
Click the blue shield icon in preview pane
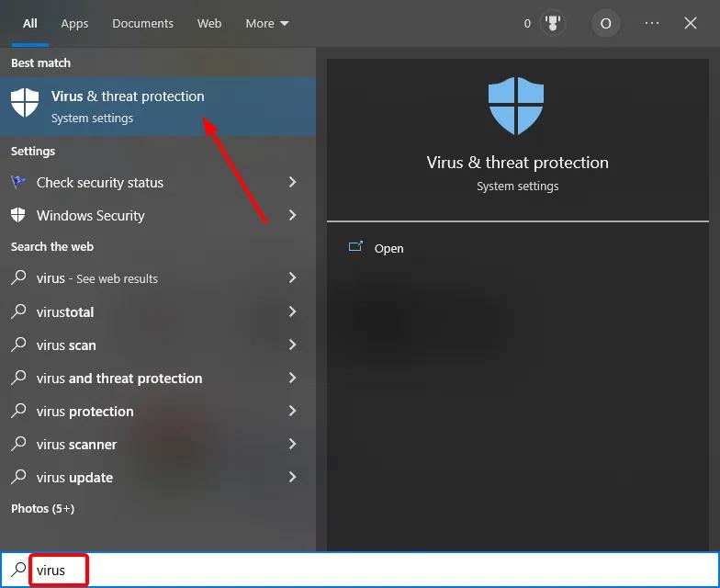(x=516, y=106)
